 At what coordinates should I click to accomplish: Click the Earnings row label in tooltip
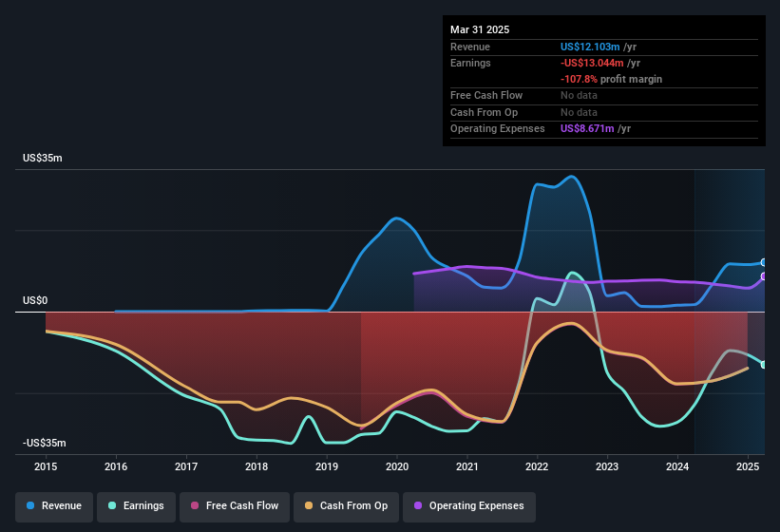pyautogui.click(x=470, y=63)
